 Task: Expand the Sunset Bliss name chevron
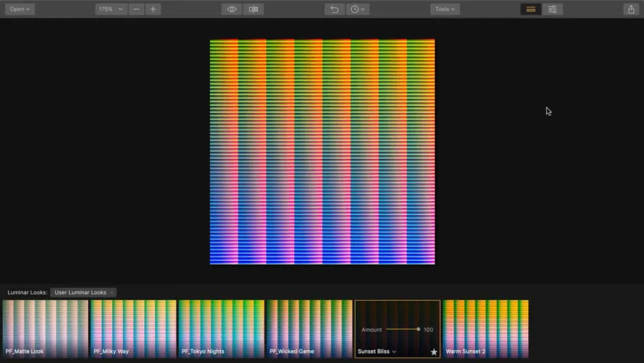(x=394, y=352)
